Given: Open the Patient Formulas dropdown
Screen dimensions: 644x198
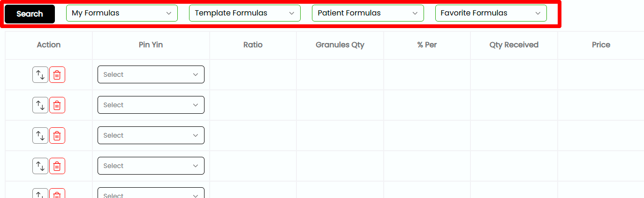Looking at the screenshot, I should tap(368, 13).
